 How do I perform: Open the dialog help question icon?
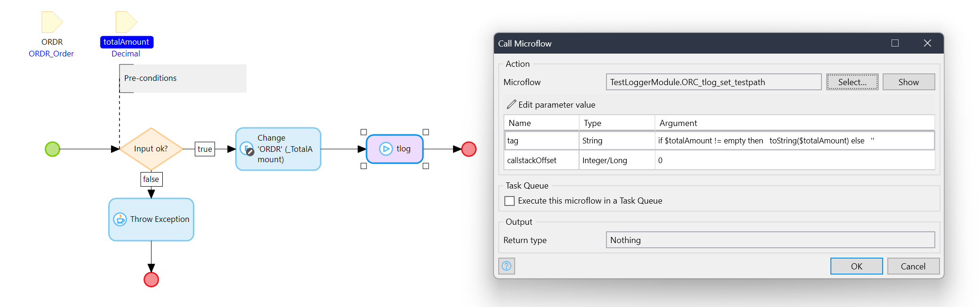click(507, 266)
